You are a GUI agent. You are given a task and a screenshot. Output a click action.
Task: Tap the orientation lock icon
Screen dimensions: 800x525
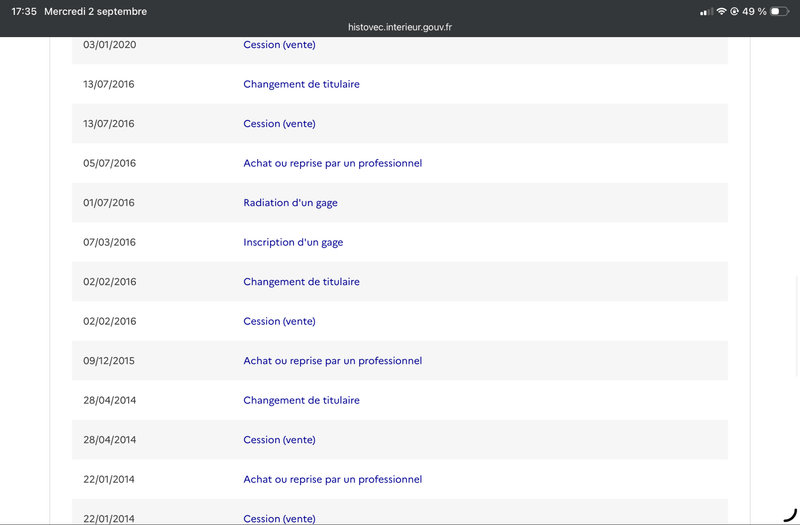click(x=734, y=11)
